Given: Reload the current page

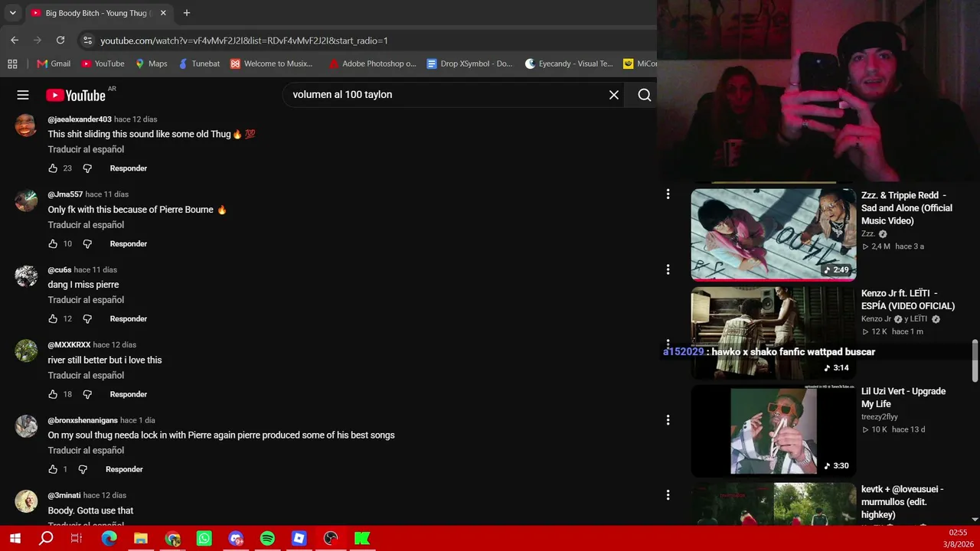Looking at the screenshot, I should pos(60,41).
